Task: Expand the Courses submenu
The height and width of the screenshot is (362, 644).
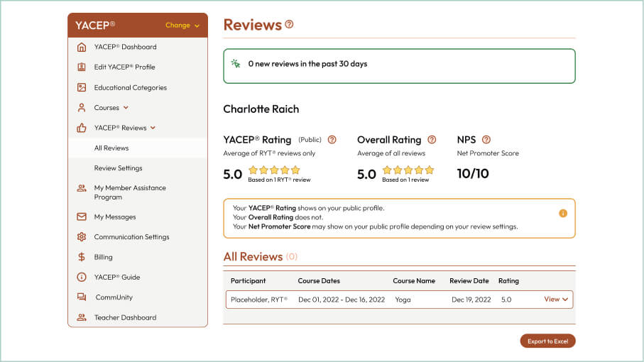Action: 126,108
